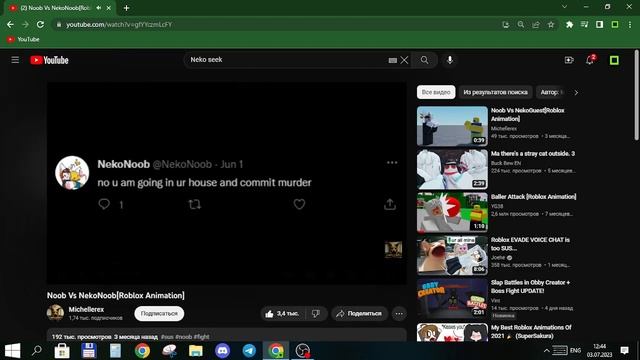640x360 pixels.
Task: Open the Michellerex channel name
Action: [x=86, y=309]
